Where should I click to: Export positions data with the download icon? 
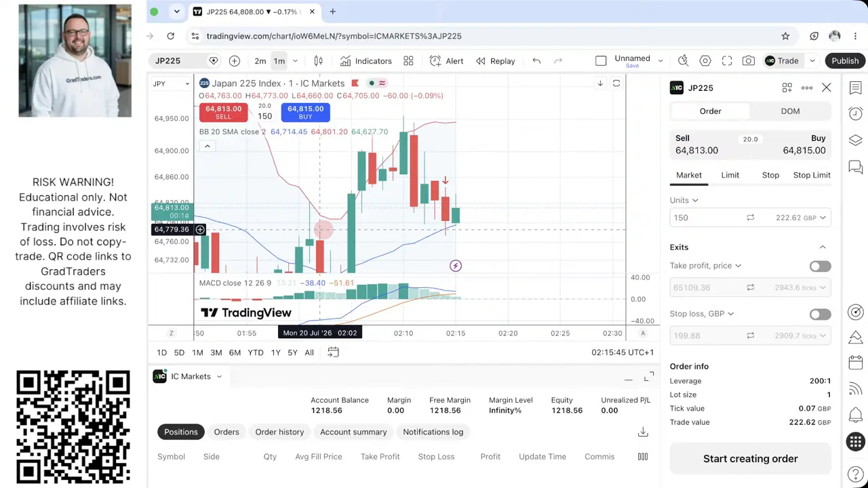click(643, 432)
